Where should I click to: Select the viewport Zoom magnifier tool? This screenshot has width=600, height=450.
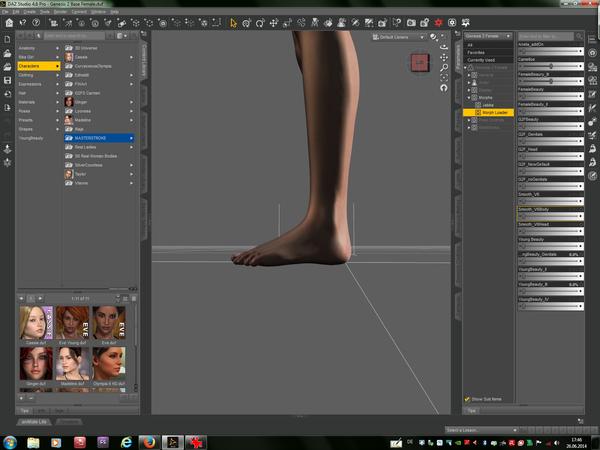point(444,66)
